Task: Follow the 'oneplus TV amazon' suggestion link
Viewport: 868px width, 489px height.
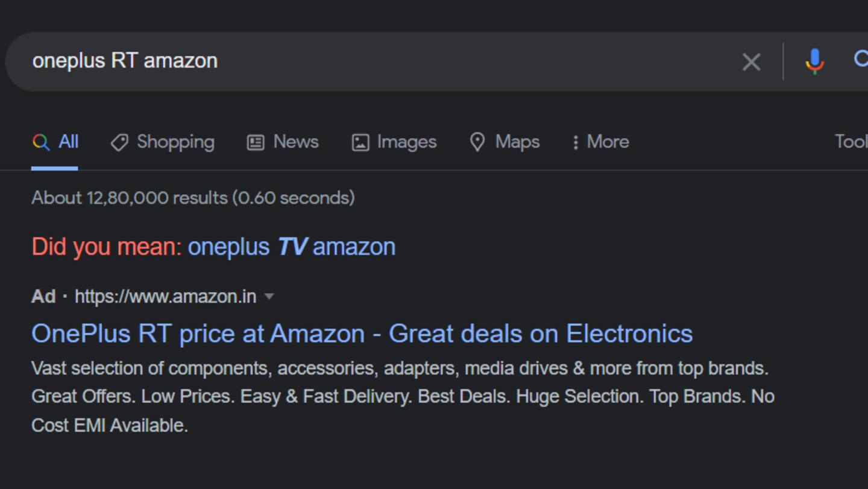Action: 292,247
